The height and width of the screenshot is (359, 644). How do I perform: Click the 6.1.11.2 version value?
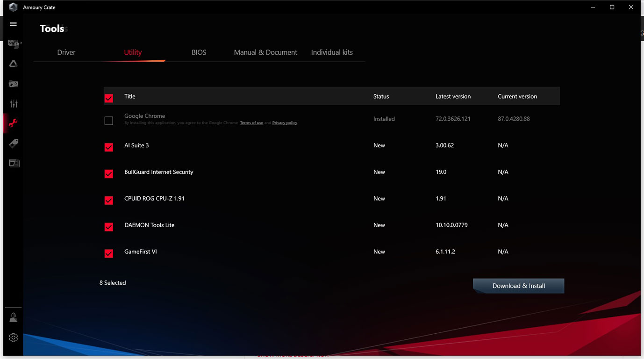click(x=445, y=252)
